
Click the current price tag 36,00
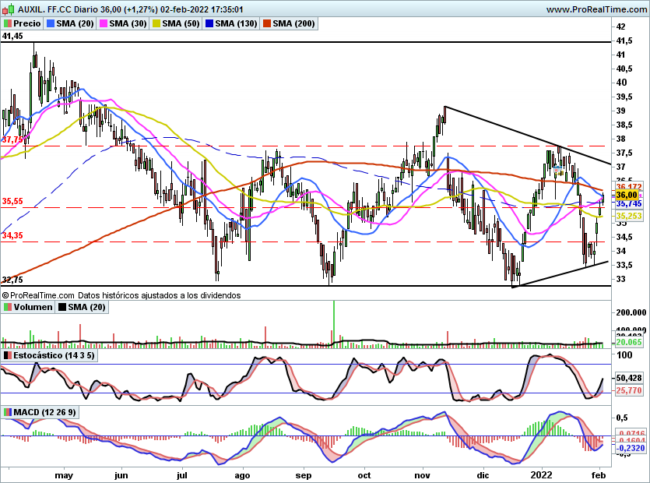click(x=627, y=195)
